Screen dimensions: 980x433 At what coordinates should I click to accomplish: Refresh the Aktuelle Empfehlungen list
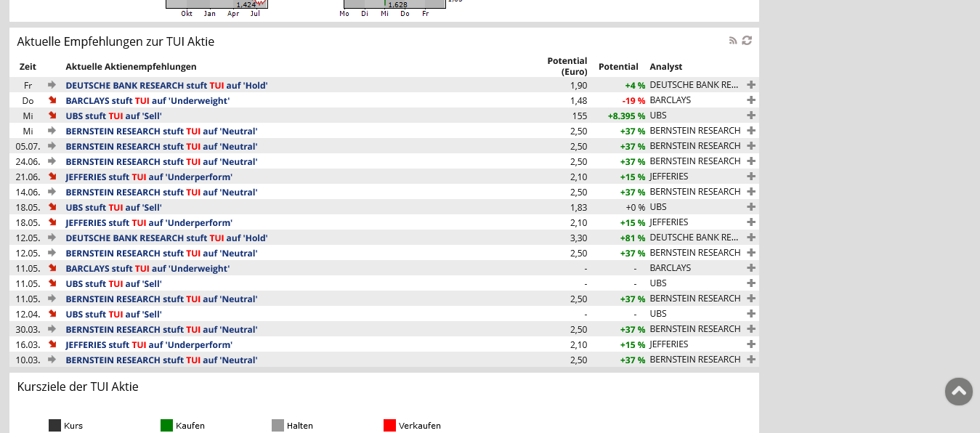747,41
